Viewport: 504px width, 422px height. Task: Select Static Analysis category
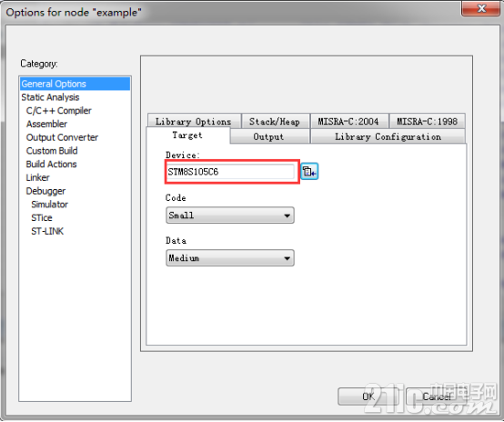click(x=50, y=97)
